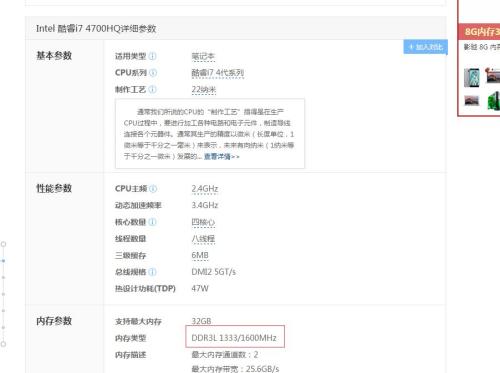The height and width of the screenshot is (373, 500).
Task: Open the 酷睿i7 4代系列 link
Action: click(x=218, y=73)
